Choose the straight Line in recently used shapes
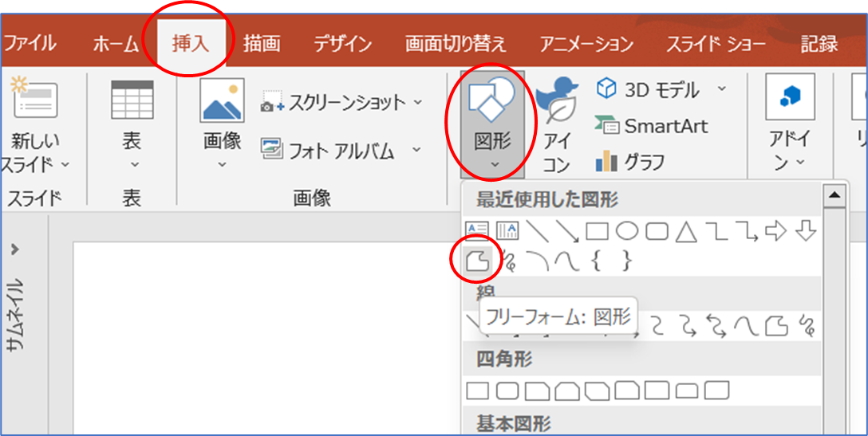Image resolution: width=868 pixels, height=436 pixels. coord(537,230)
